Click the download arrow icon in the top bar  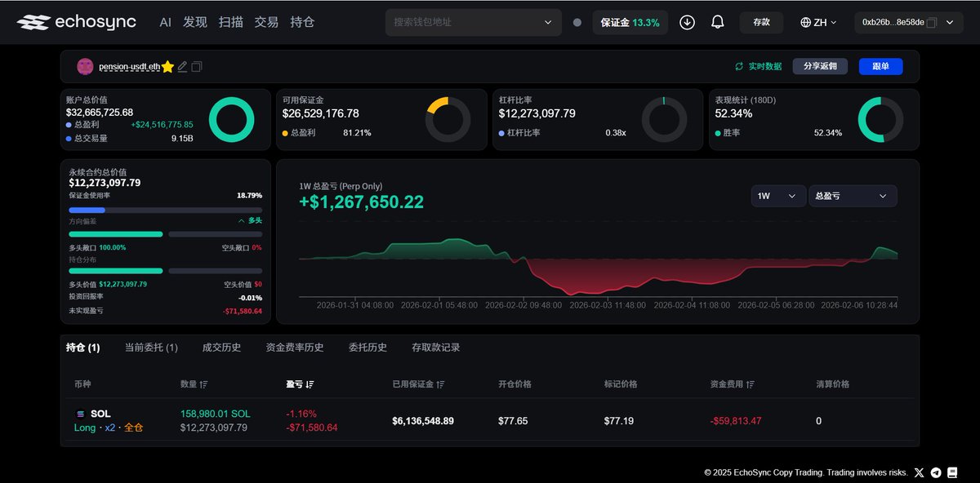687,22
